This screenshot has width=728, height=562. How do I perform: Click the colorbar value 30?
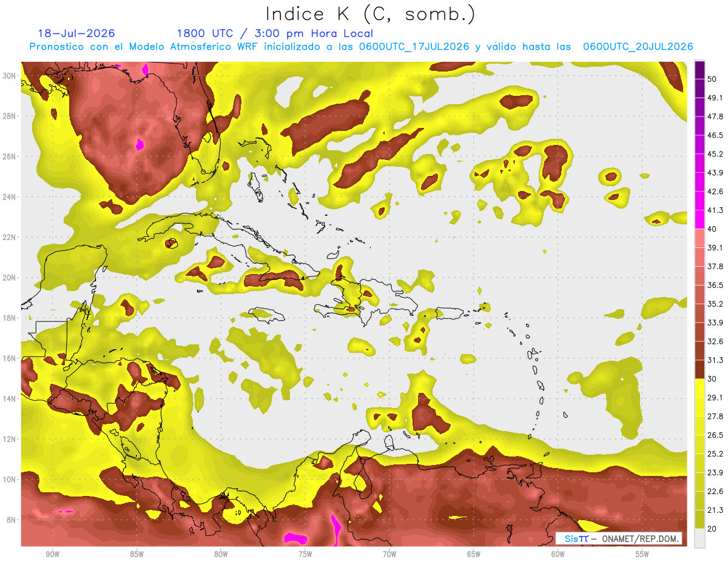[x=713, y=379]
